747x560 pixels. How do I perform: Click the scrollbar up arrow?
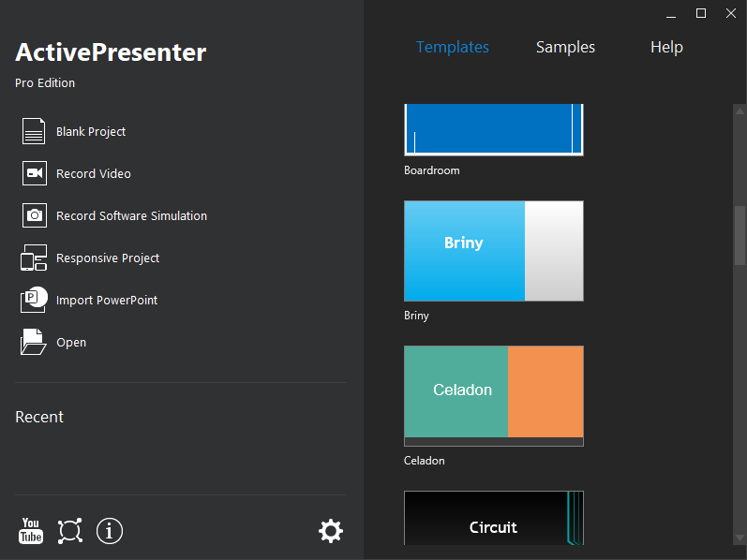[x=740, y=111]
